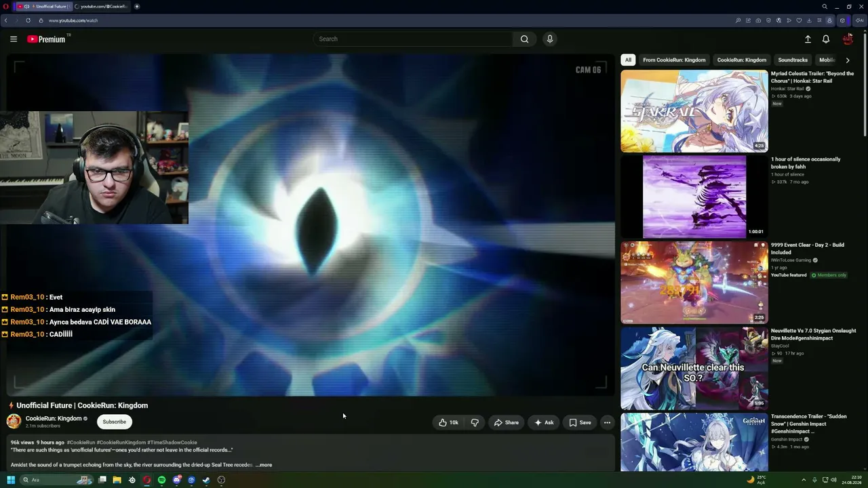Select the CookieRun: Kingdom filter chip
868x488 pixels.
(x=742, y=60)
